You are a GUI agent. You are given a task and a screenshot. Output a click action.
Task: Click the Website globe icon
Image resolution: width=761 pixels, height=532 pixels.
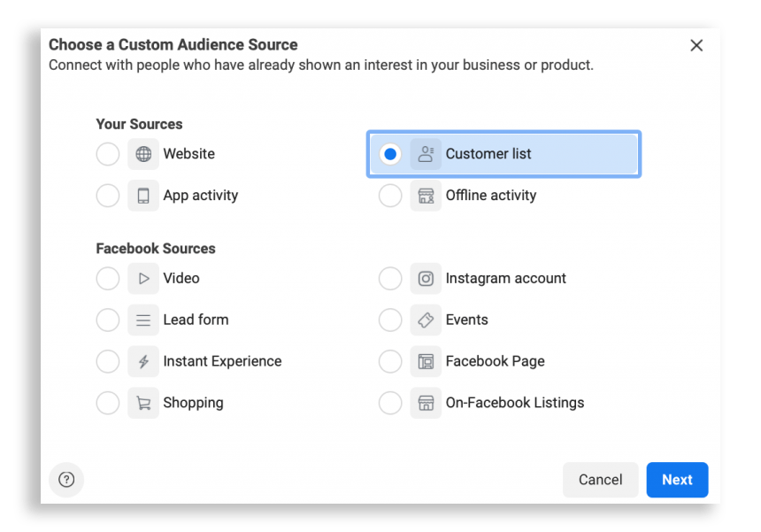pyautogui.click(x=143, y=154)
